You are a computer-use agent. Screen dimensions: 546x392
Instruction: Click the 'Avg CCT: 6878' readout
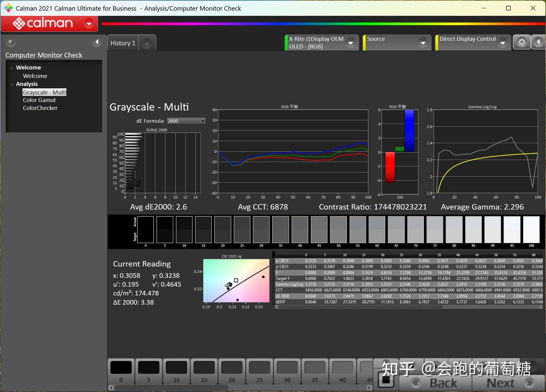[263, 207]
